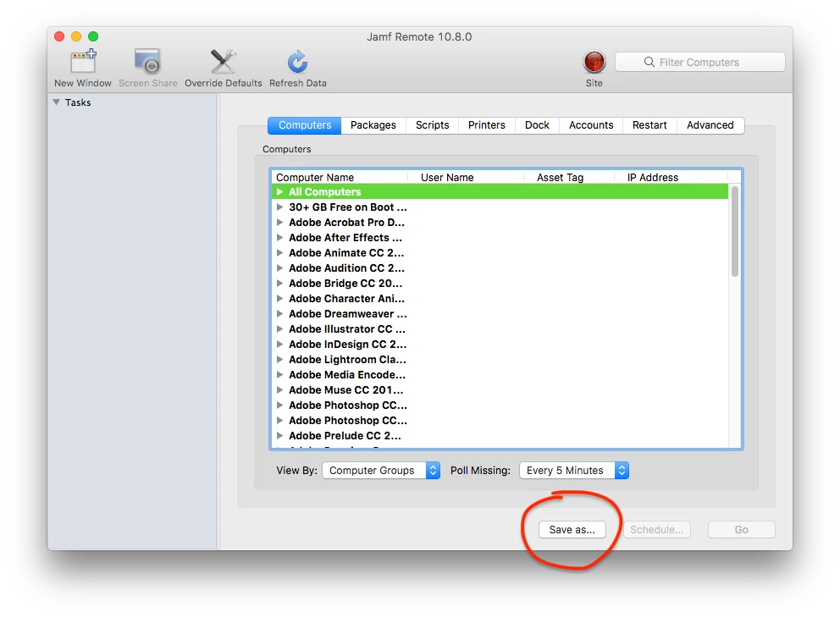Expand the Adobe InDesign CC group
The width and height of the screenshot is (840, 618).
click(279, 345)
